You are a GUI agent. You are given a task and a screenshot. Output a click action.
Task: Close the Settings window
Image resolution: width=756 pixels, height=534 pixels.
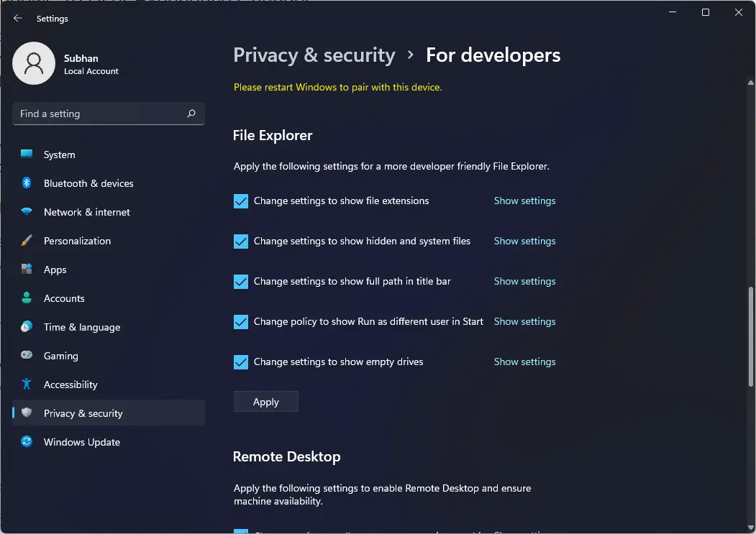pyautogui.click(x=738, y=12)
